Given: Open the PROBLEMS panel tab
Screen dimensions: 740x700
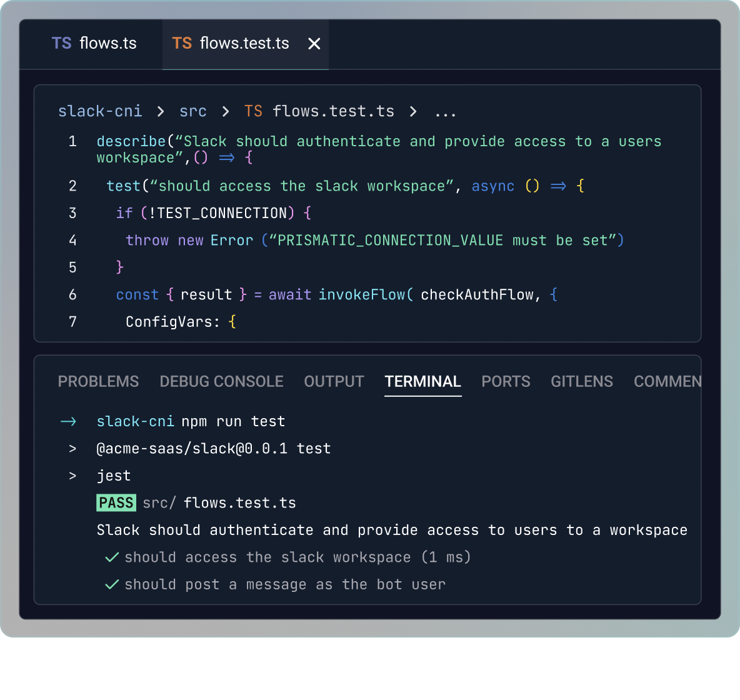Looking at the screenshot, I should [98, 381].
